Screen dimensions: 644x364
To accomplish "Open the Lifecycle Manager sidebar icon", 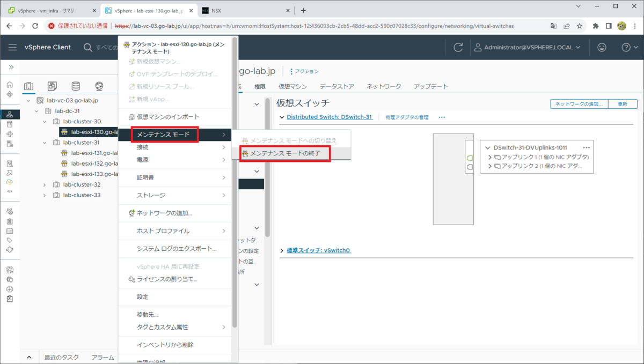I will (10, 250).
